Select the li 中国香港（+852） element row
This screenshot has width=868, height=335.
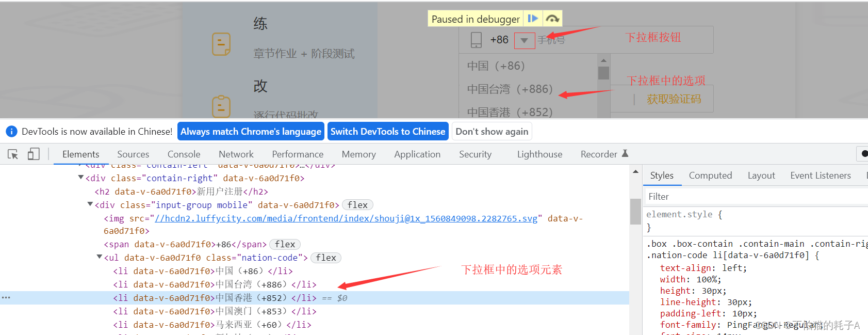[315, 298]
